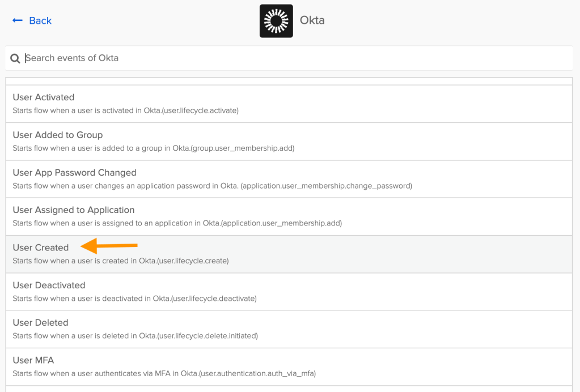
Task: Select User Assigned to Application event
Action: tap(74, 210)
